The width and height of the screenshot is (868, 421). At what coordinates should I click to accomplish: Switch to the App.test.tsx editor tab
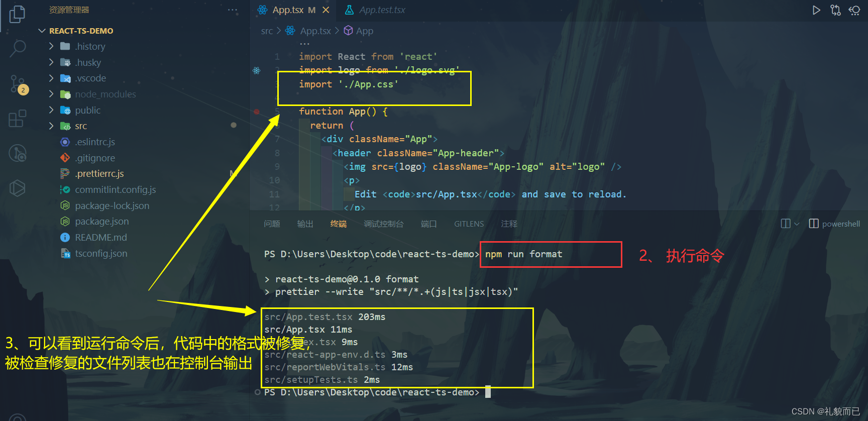(375, 10)
